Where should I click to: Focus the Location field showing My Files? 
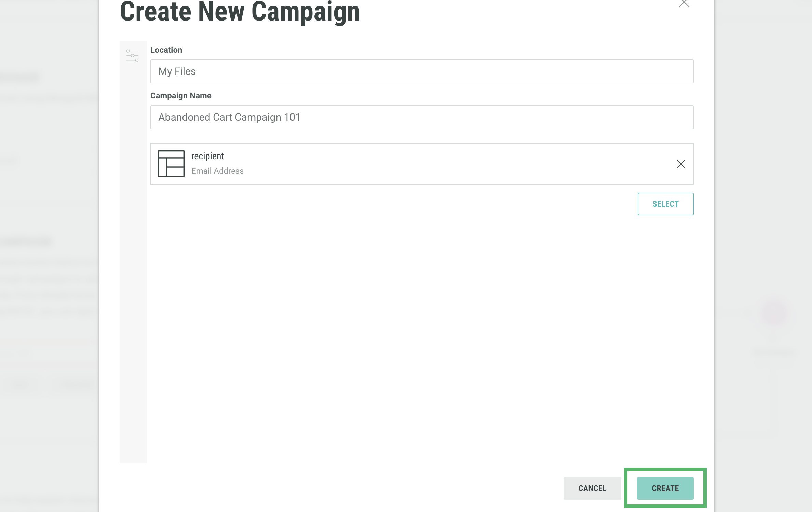[421, 71]
